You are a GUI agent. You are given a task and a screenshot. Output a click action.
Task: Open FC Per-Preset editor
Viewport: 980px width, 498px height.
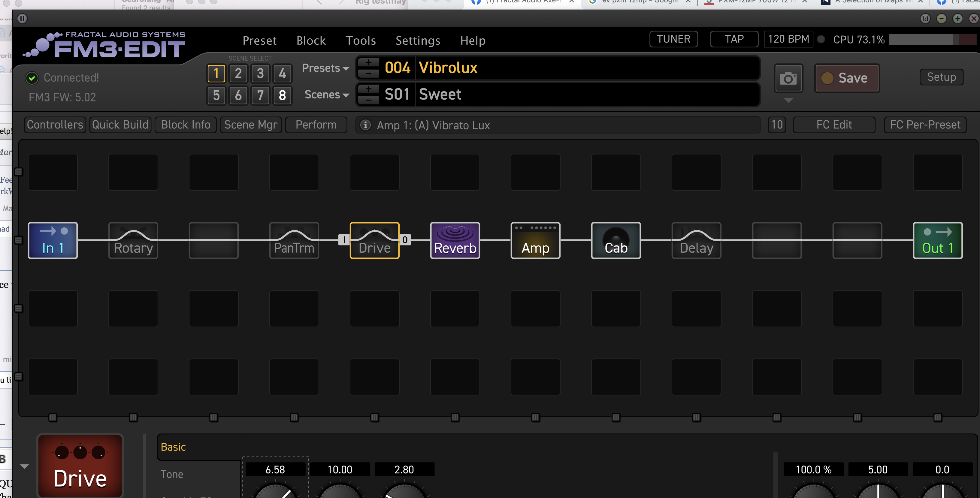click(x=925, y=125)
